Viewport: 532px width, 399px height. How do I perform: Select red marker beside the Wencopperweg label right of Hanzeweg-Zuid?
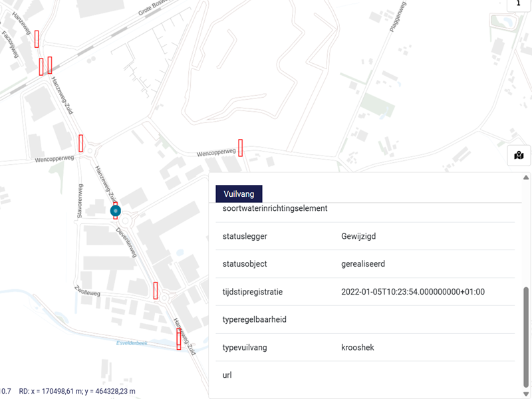(x=240, y=148)
